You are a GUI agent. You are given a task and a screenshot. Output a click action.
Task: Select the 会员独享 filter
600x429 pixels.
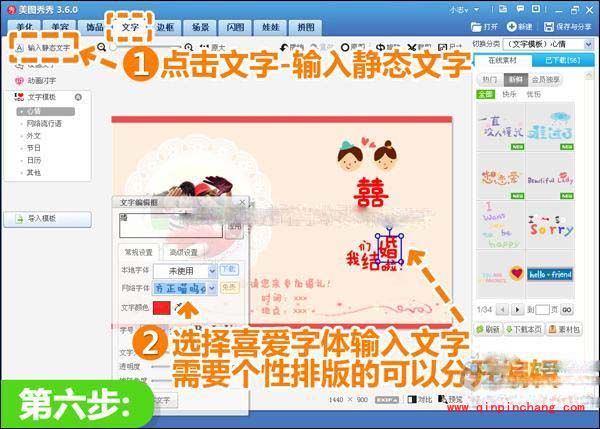click(546, 80)
